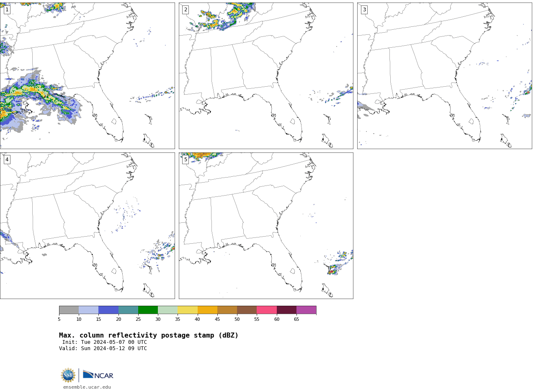
Task: Open ensemble member 2 map panel
Action: pyautogui.click(x=266, y=76)
